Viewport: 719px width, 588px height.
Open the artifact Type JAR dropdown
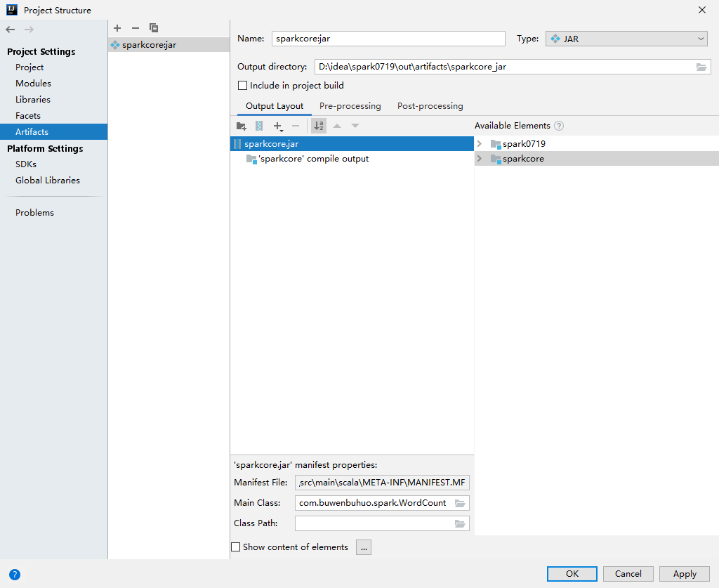(x=626, y=39)
